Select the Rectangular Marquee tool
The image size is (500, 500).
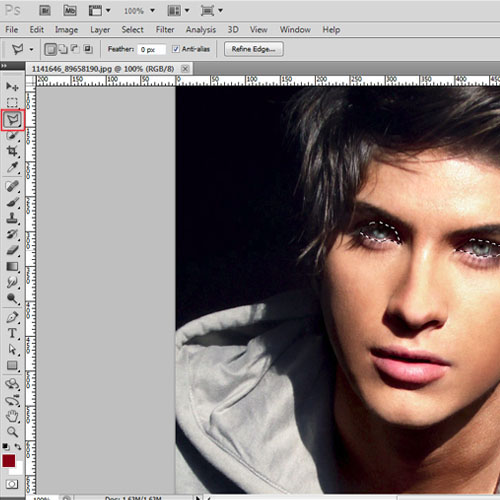click(12, 102)
